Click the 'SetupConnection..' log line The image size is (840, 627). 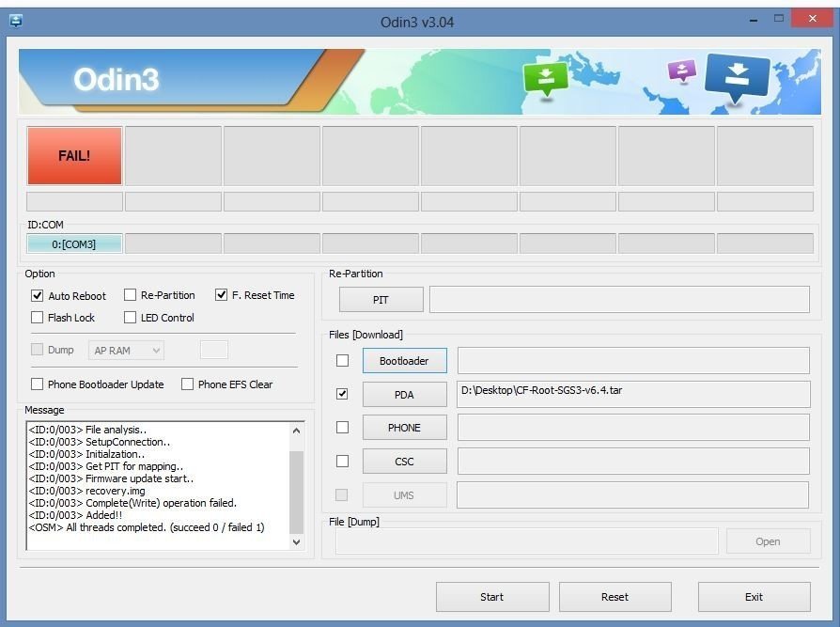click(x=99, y=442)
